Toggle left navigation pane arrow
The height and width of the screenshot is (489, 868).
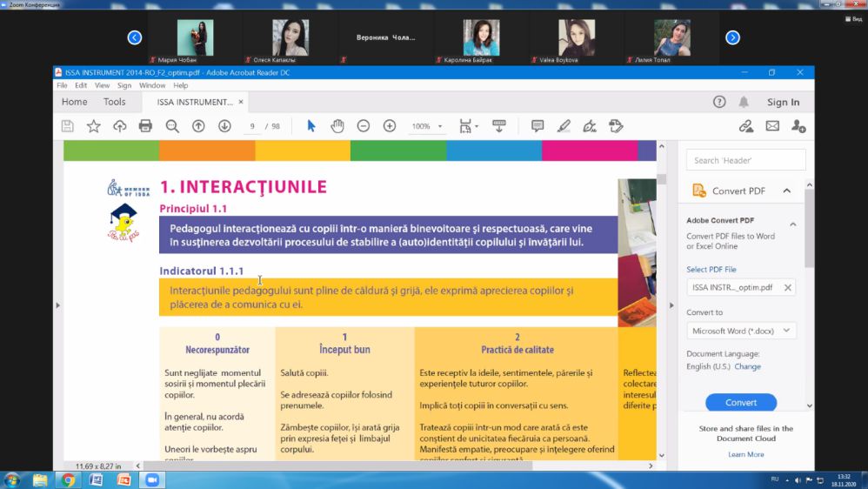[58, 305]
